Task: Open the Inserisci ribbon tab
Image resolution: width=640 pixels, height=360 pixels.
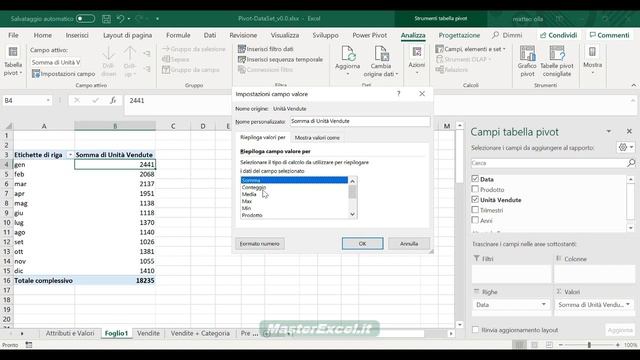Action: pos(77,36)
